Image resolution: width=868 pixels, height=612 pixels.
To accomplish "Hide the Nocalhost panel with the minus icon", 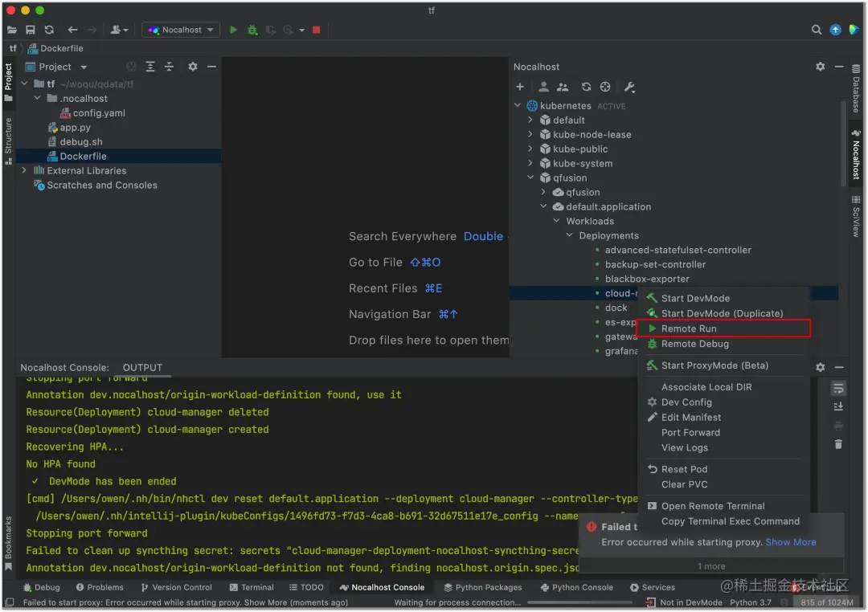I will [x=839, y=67].
